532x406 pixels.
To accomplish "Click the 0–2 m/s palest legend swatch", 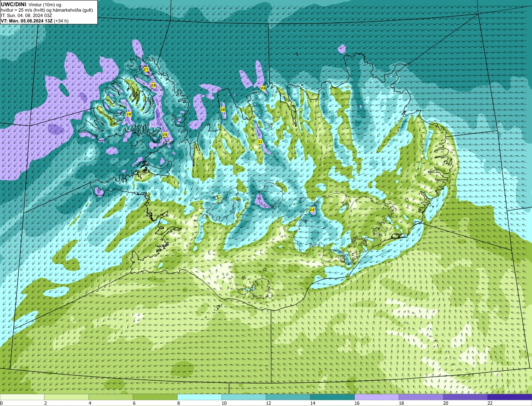I will tap(22, 397).
